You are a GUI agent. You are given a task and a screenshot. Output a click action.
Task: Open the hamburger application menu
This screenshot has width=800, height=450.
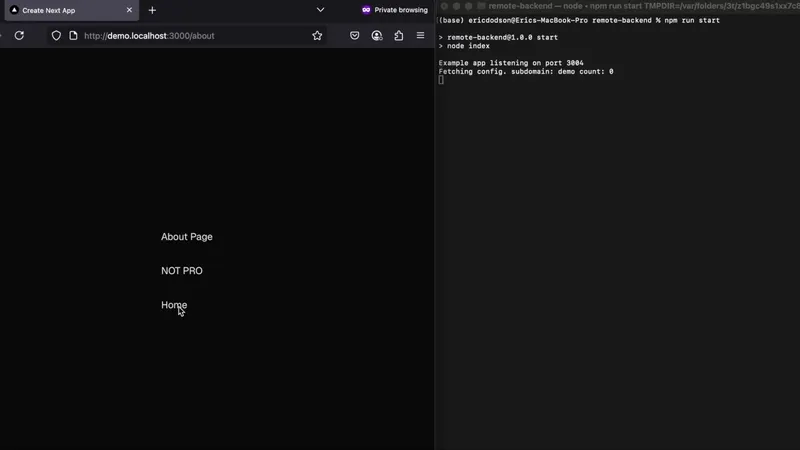pos(420,36)
